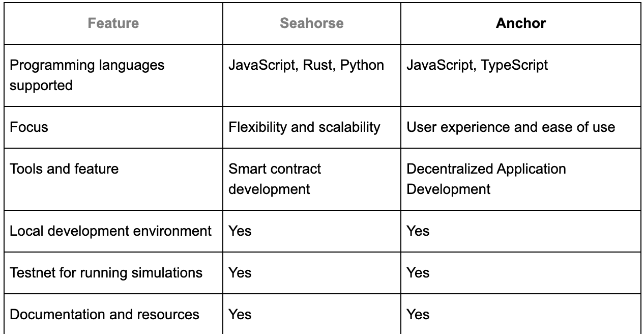The image size is (644, 334).
Task: Click the 'Documentation and resources' cell
Action: pos(104,314)
